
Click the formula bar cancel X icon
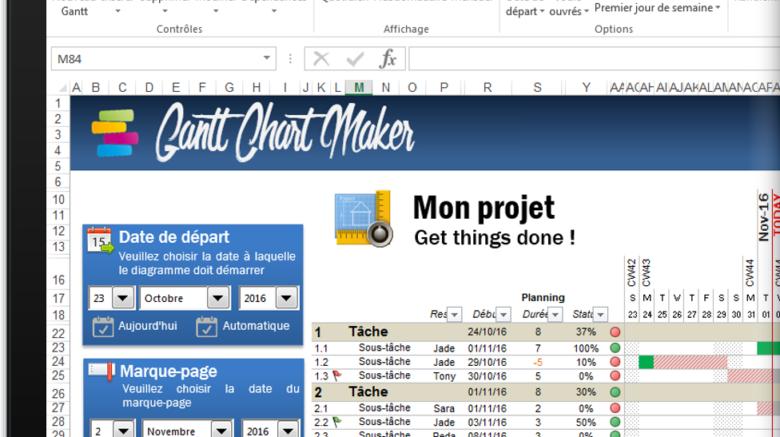click(321, 59)
